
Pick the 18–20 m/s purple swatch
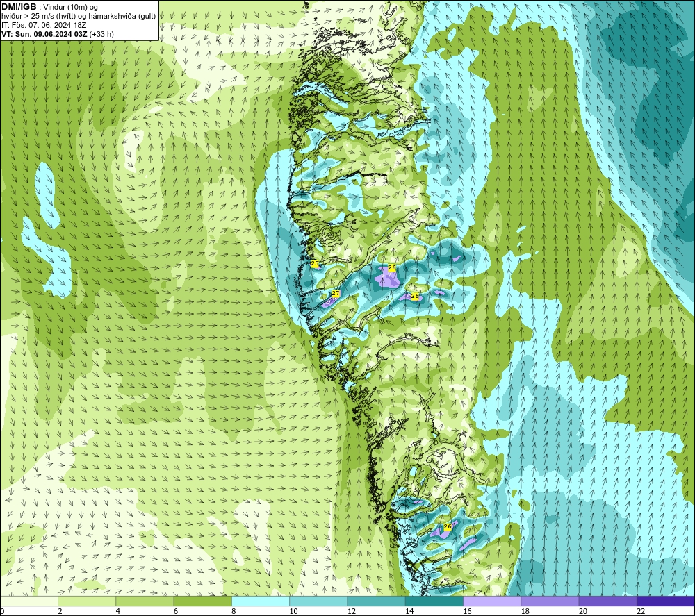(550, 601)
